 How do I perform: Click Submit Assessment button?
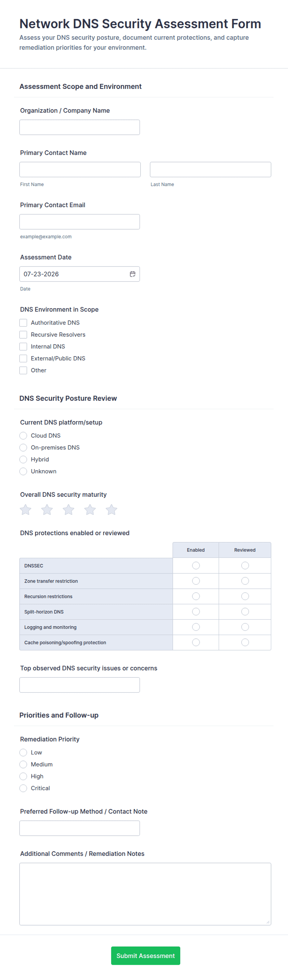(x=145, y=956)
